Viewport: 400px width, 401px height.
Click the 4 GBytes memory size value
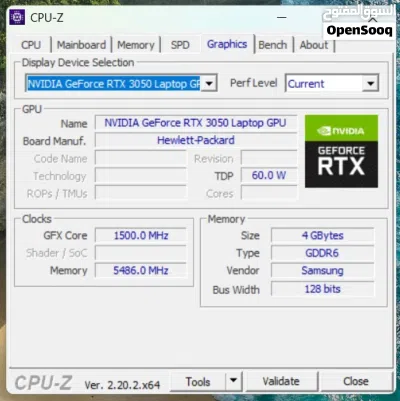coord(322,236)
